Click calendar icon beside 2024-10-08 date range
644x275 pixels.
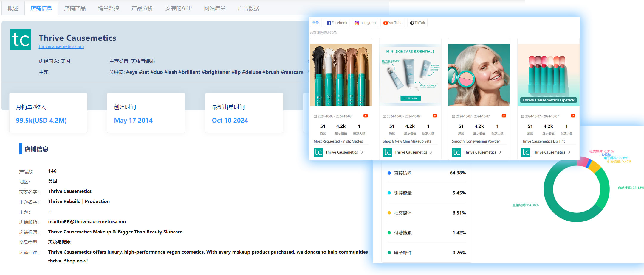click(x=315, y=116)
